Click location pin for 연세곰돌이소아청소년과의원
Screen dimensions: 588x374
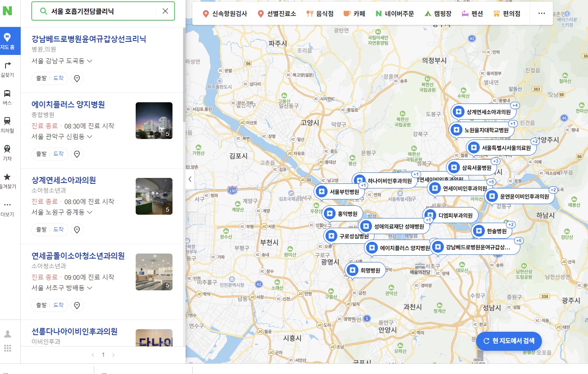click(x=77, y=306)
